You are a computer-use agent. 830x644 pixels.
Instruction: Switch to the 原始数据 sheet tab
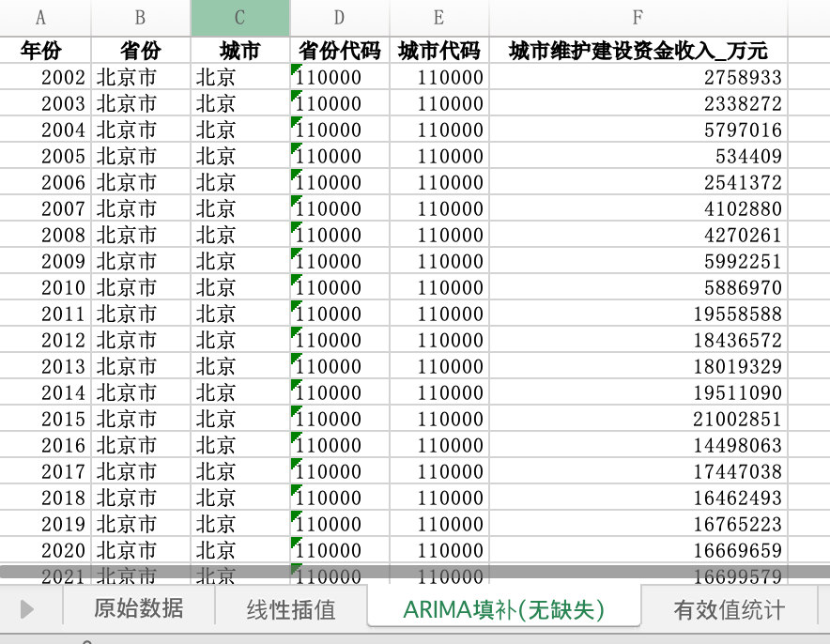(139, 608)
